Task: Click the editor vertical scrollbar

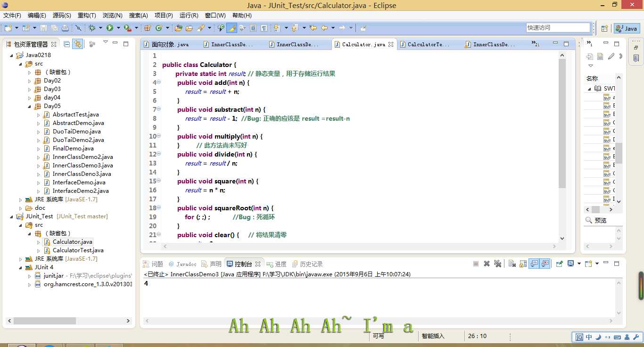Action: click(561, 124)
